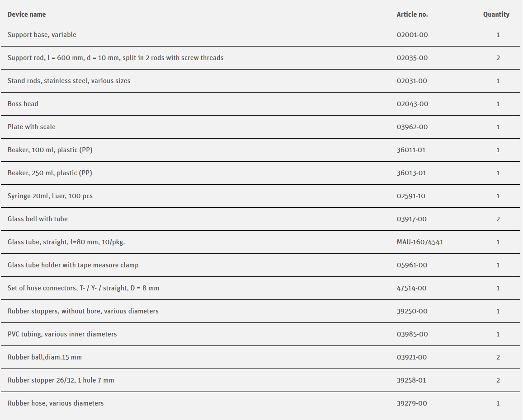
Task: Click the Device name column header
Action: (27, 14)
